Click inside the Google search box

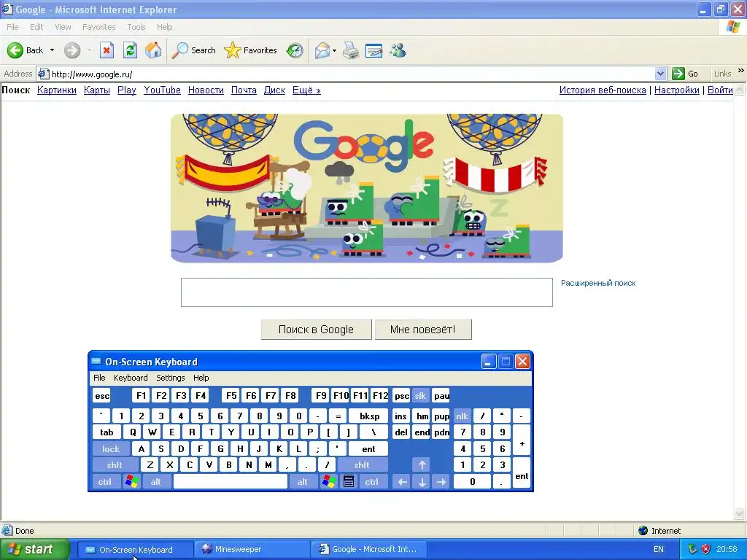point(367,292)
